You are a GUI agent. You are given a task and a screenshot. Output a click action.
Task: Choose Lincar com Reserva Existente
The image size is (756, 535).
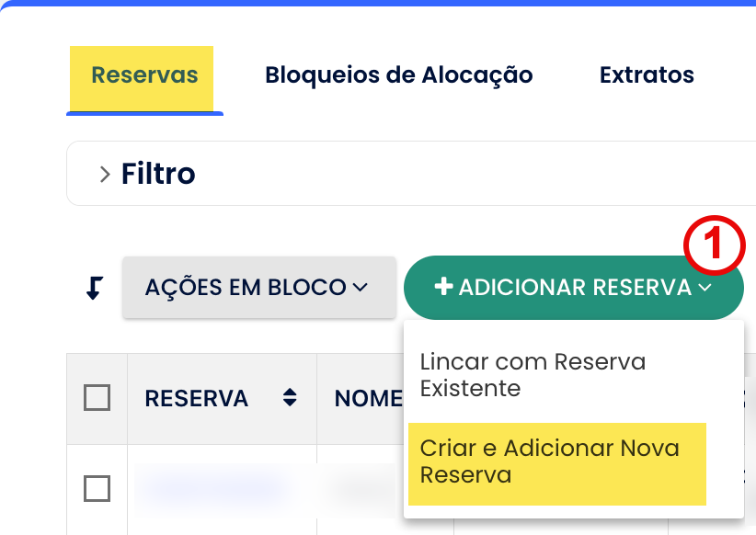[x=533, y=375]
